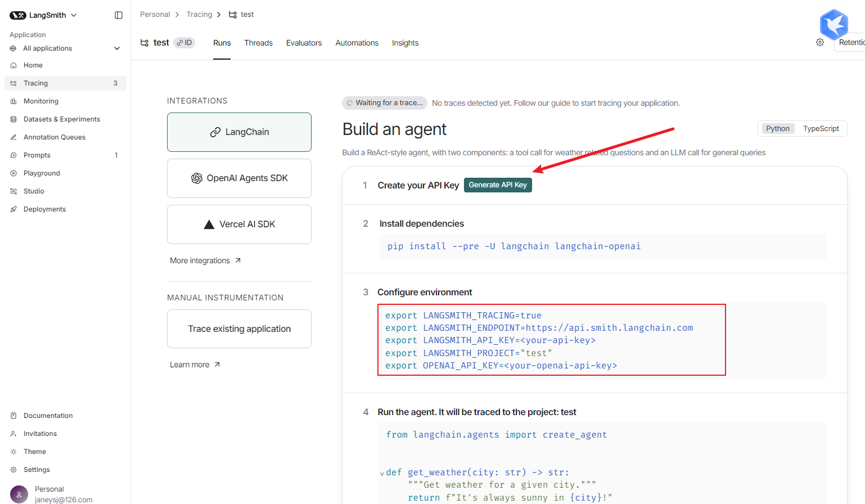Click Tracing in the breadcrumb
Viewport: 865px width, 504px height.
200,15
